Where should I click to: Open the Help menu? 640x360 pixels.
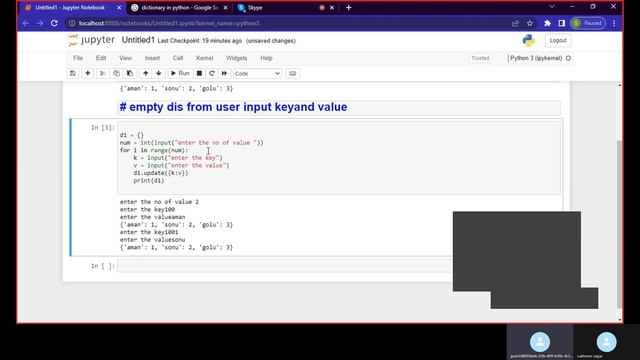[x=266, y=58]
